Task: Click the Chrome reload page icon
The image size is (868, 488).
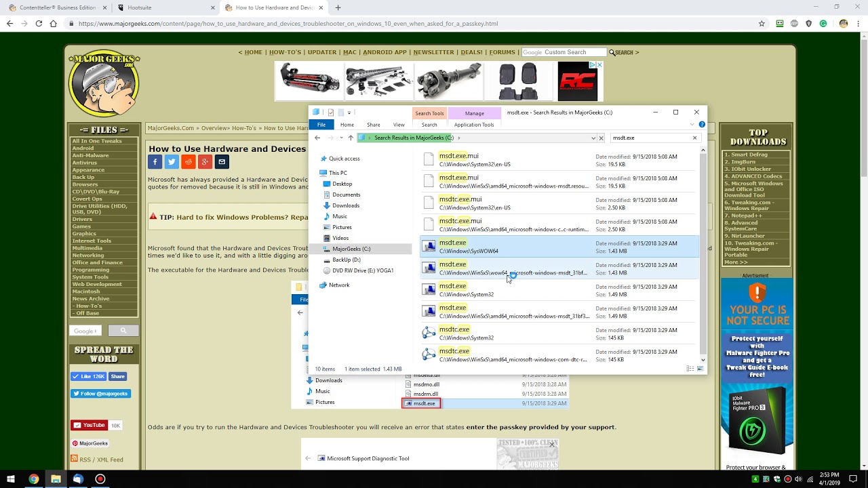Action: coord(39,23)
